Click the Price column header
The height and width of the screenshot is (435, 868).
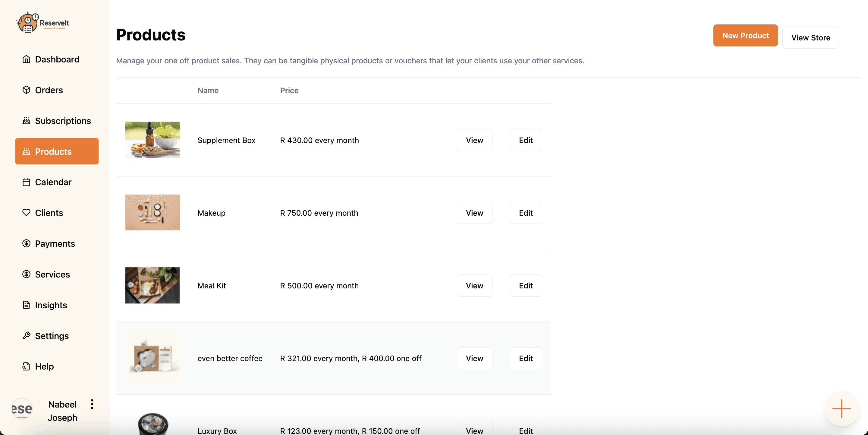(289, 90)
